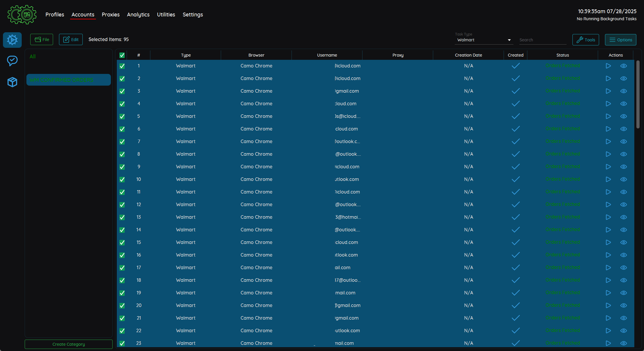Run the play action for row 5
This screenshot has width=644, height=351.
tap(608, 116)
